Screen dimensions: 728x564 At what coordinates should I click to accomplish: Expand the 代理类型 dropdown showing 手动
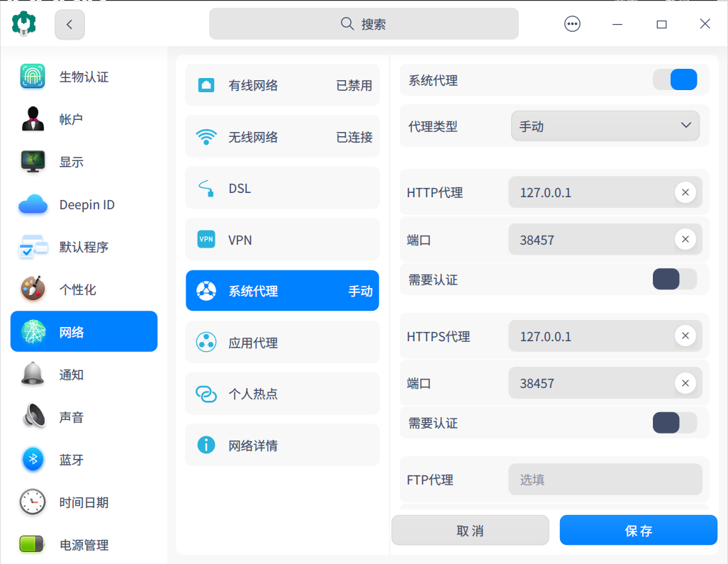coord(605,126)
